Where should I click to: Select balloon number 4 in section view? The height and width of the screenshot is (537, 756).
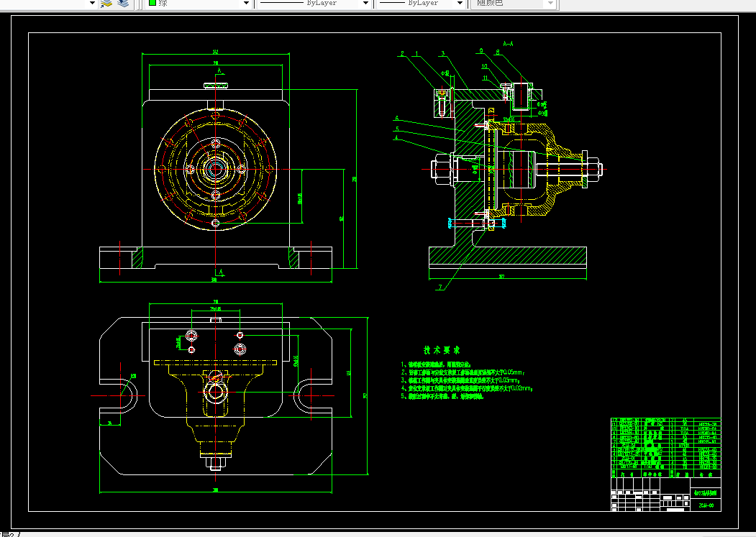click(396, 138)
